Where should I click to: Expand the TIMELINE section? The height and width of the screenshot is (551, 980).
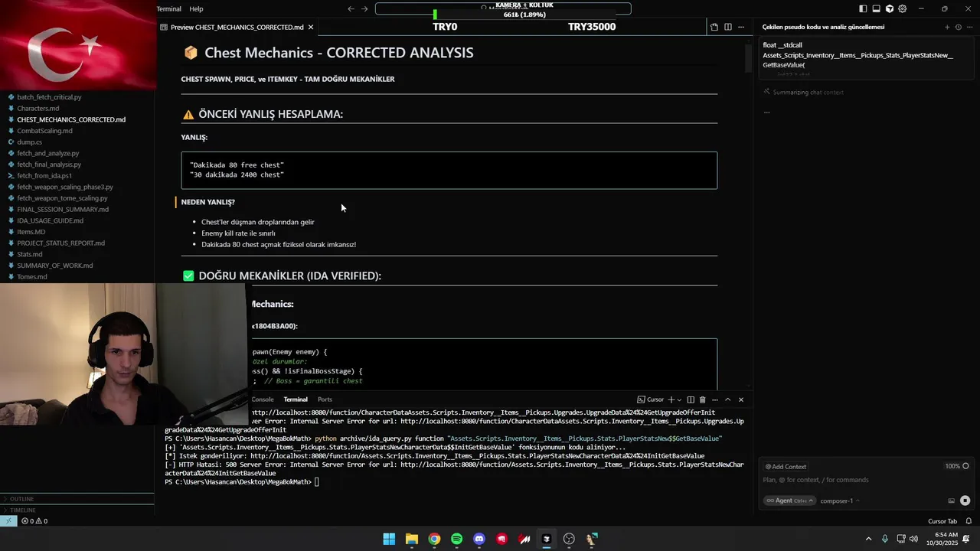coord(77,510)
